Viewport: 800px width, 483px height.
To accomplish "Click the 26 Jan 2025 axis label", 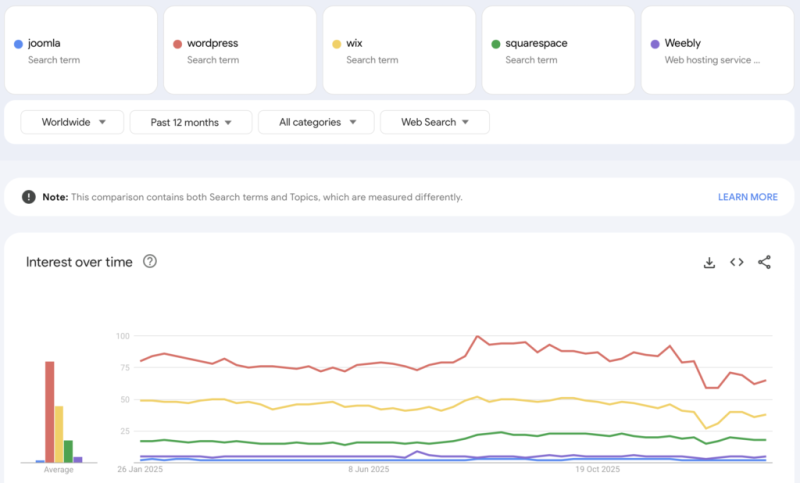I will pos(140,469).
